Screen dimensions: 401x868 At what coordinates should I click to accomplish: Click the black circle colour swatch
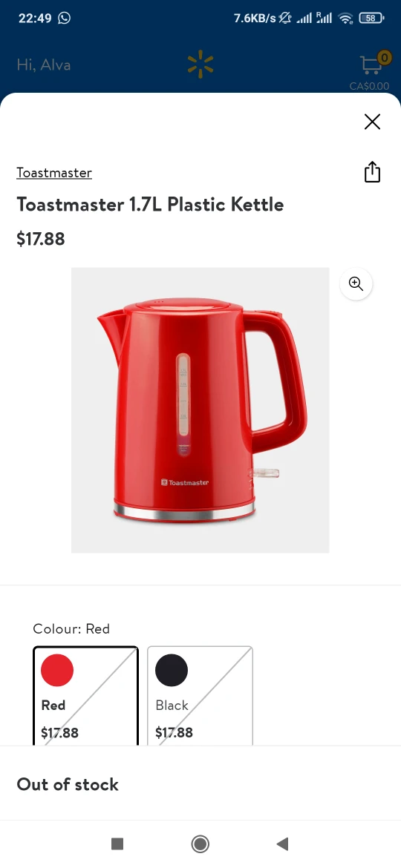tap(172, 670)
